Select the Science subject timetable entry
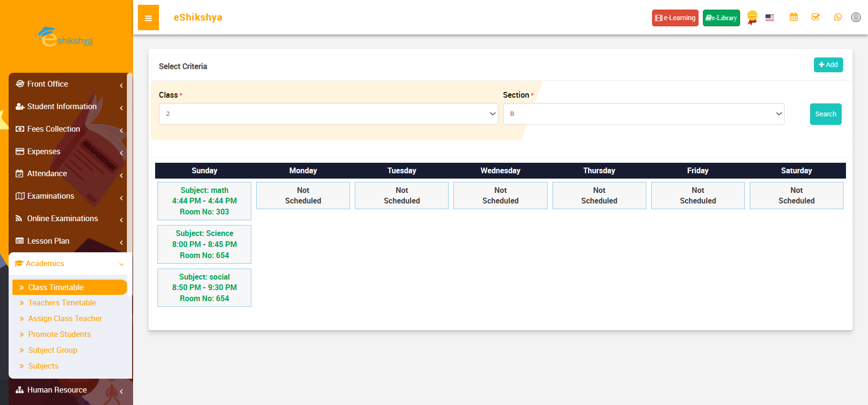Screen dimensions: 868x405 point(204,244)
